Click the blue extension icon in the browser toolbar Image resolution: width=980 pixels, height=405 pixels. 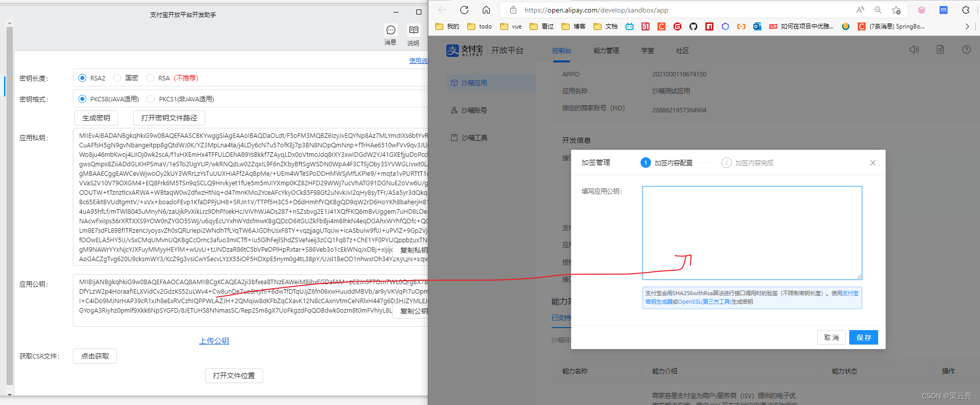[944, 10]
